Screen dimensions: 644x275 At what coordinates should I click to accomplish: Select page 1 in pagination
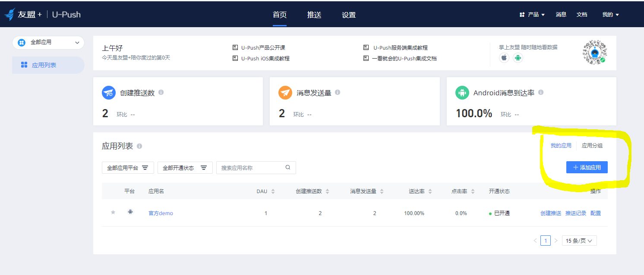(x=546, y=241)
